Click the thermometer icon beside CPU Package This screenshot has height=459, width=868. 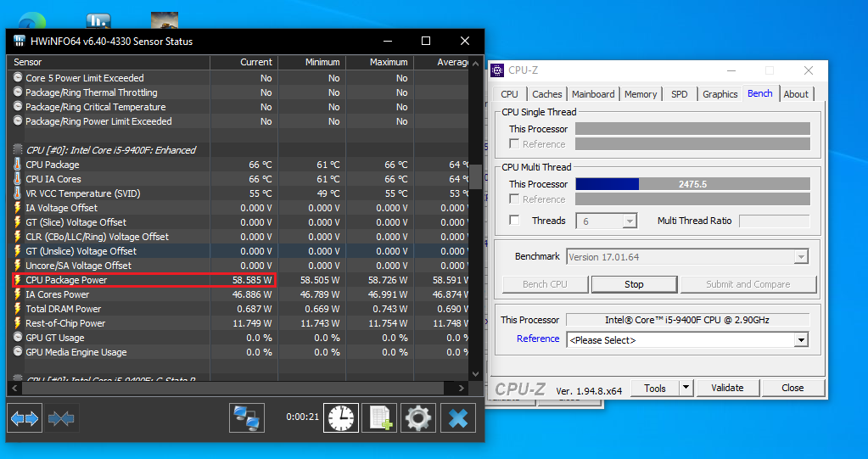[x=18, y=165]
